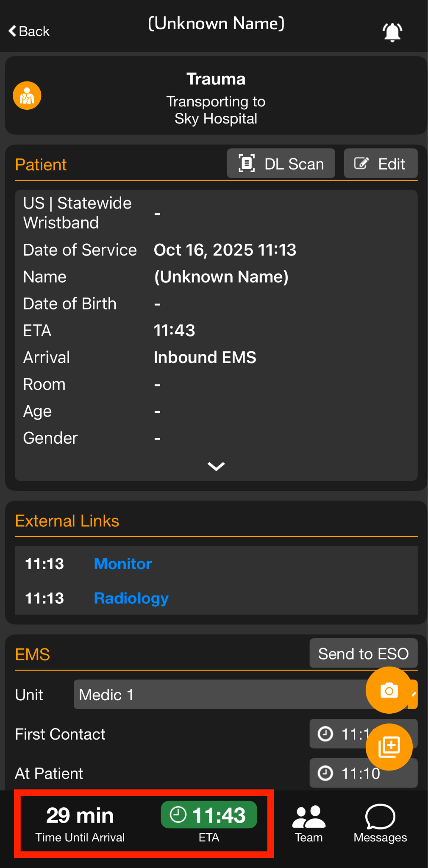Expand patient details with the chevron
Viewport: 428px width, 868px height.
pos(216,466)
